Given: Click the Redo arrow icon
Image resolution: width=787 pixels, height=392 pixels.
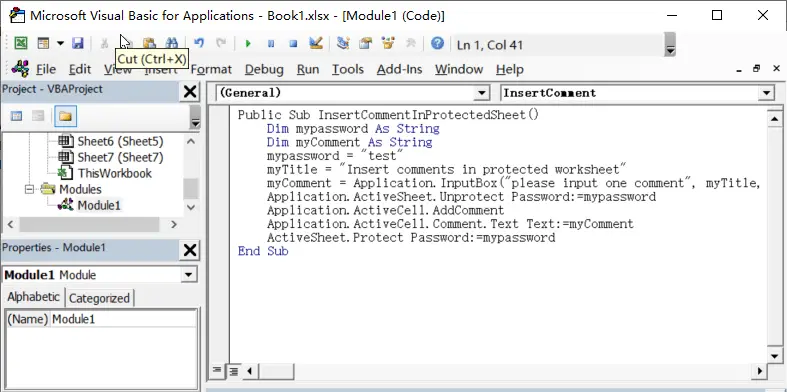Looking at the screenshot, I should [x=220, y=43].
